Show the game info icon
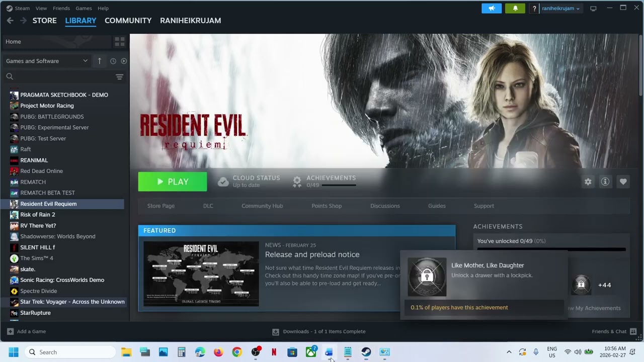Viewport: 644px width, 362px height. point(605,182)
